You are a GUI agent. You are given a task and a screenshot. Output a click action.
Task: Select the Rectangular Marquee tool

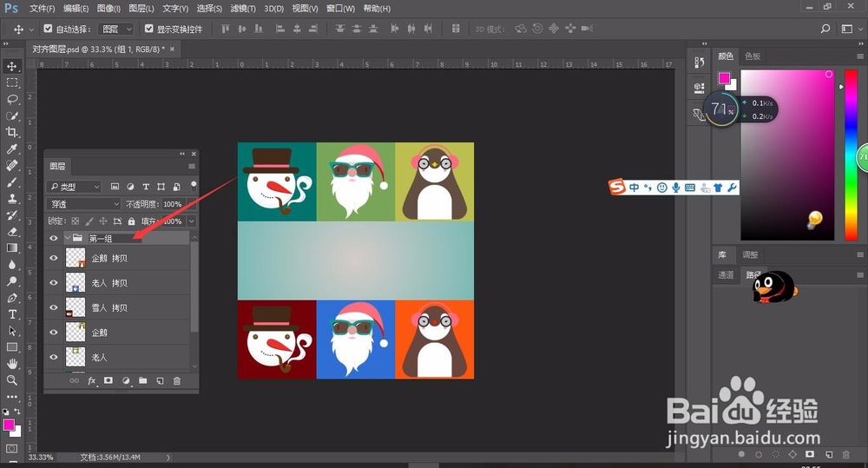11,83
